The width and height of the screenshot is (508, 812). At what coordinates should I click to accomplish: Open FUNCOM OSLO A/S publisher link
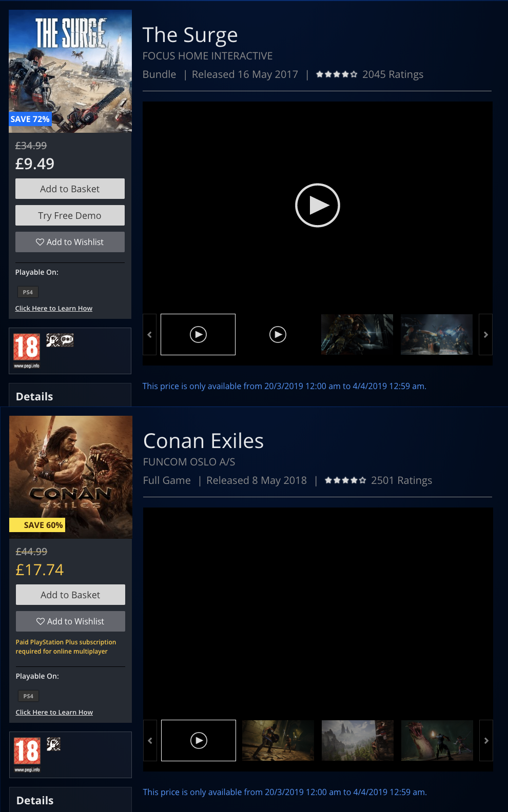click(189, 462)
